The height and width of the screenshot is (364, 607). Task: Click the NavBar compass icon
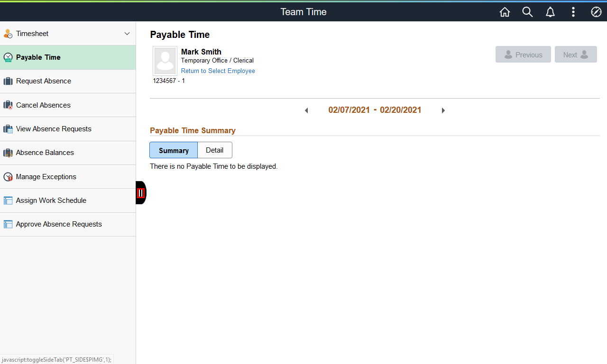[x=596, y=12]
